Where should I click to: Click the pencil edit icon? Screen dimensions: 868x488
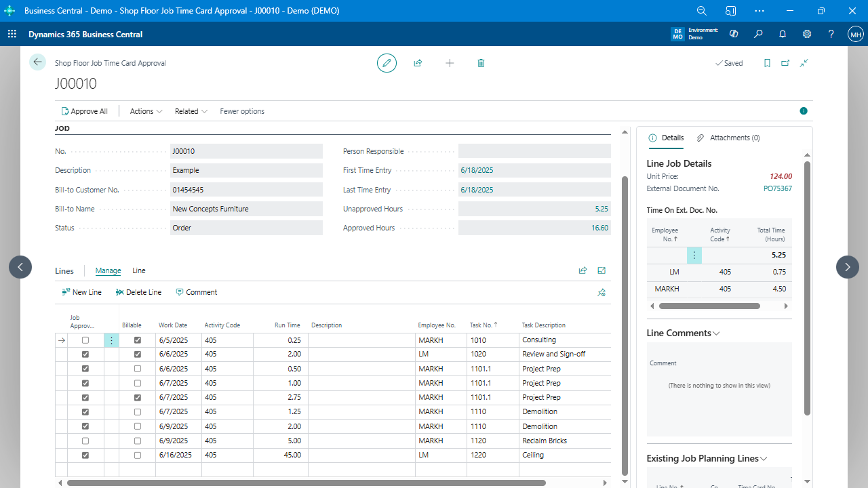pos(387,63)
